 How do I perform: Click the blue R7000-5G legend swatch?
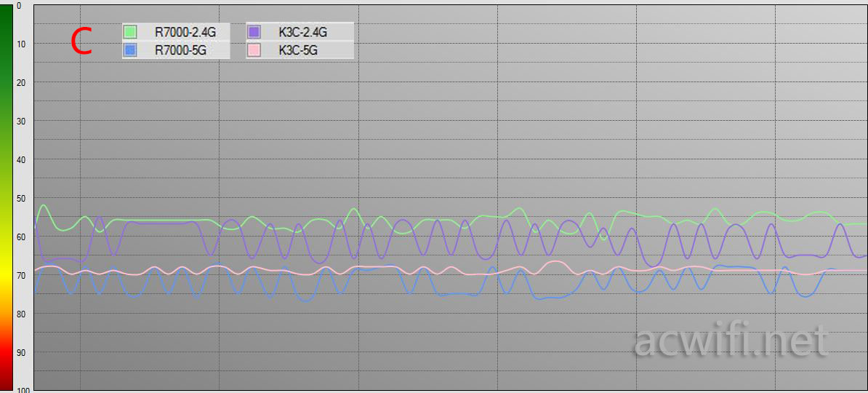point(130,50)
